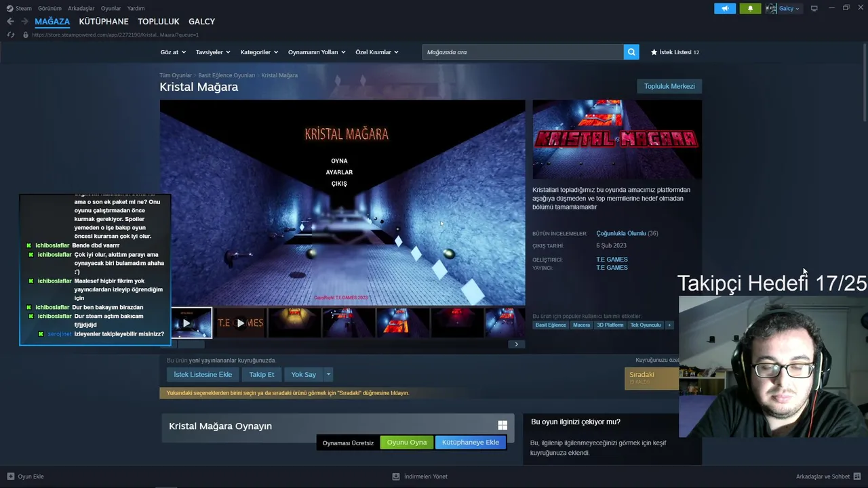Open İstek Listesi wishlist link
The image size is (868, 488).
click(675, 52)
